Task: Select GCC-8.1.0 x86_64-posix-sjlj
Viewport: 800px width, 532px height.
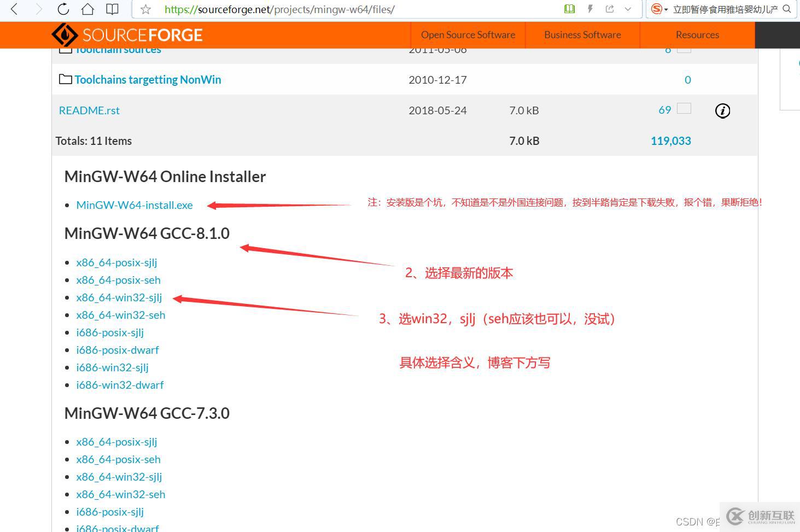Action: coord(116,262)
